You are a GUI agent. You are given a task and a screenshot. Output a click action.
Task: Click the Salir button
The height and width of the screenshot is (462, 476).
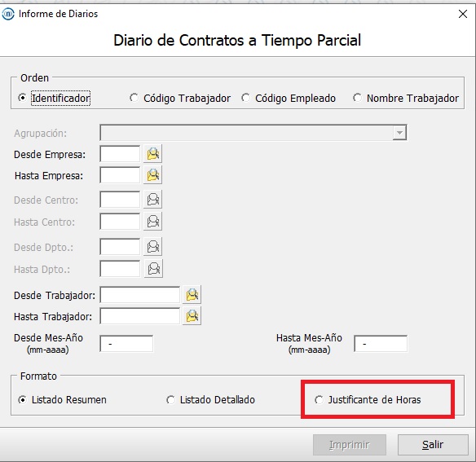[433, 445]
